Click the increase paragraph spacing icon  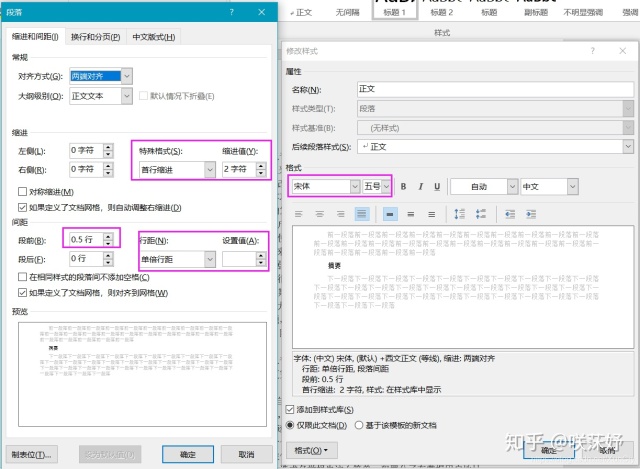(460, 214)
